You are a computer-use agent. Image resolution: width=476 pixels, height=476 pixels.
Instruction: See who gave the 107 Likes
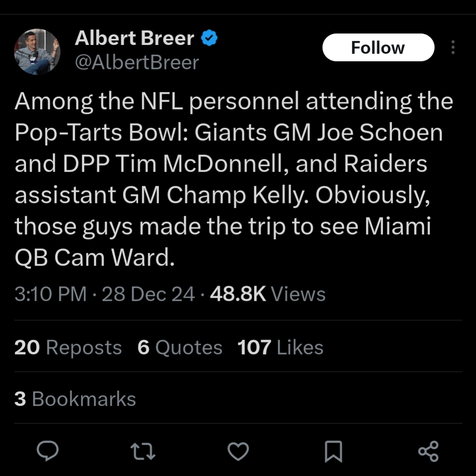click(x=280, y=347)
